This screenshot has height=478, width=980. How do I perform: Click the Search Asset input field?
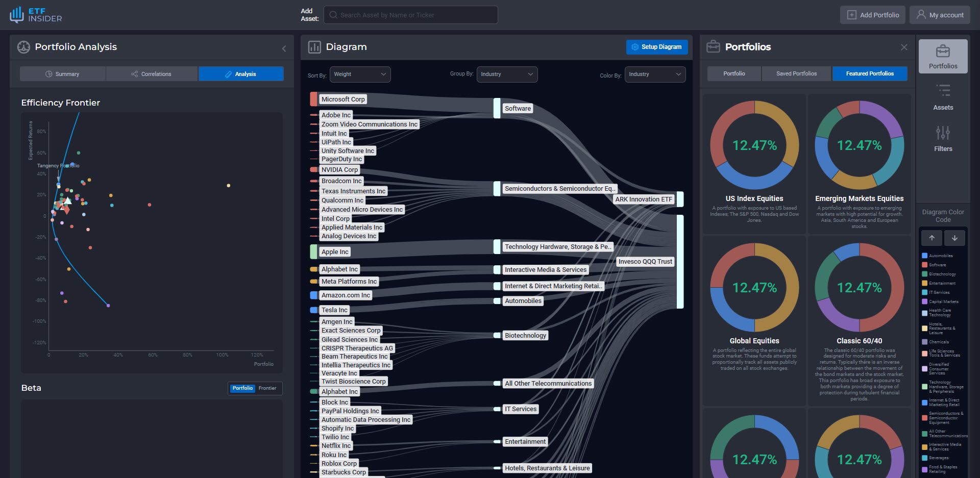click(411, 15)
